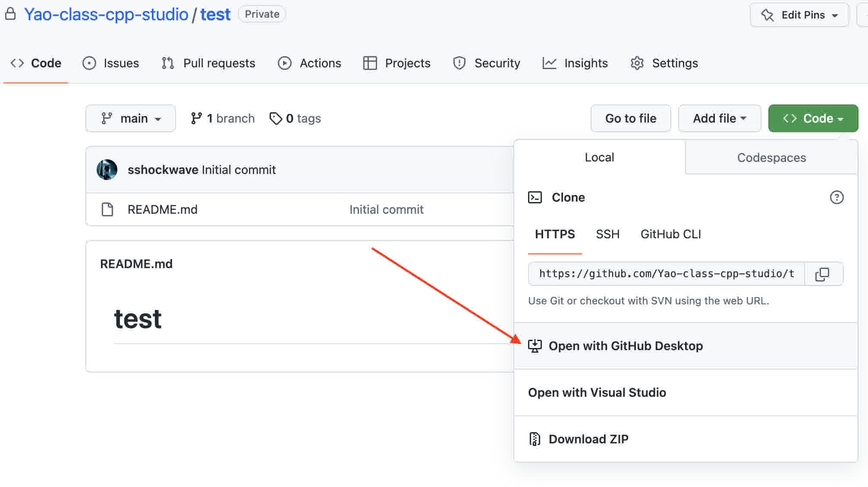The width and height of the screenshot is (868, 487).
Task: Choose Open with GitHub Desktop
Action: 686,346
